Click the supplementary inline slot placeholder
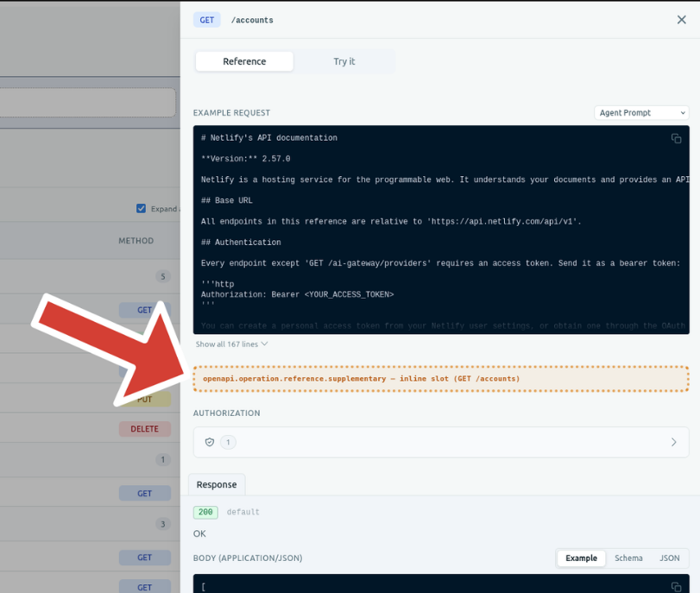 (441, 379)
